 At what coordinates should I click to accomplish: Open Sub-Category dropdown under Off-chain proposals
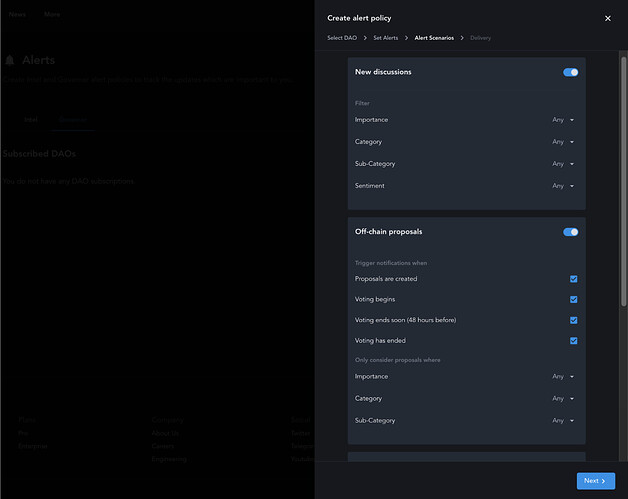pyautogui.click(x=564, y=421)
